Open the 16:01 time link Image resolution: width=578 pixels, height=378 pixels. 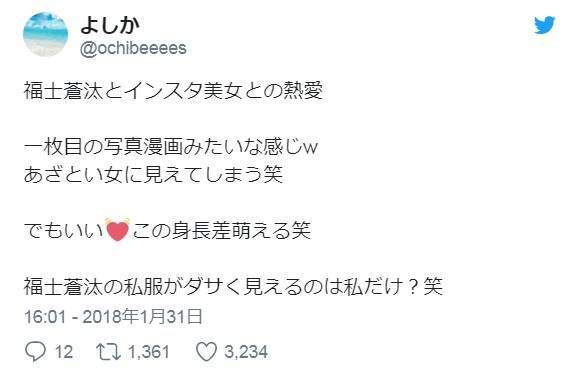point(45,317)
